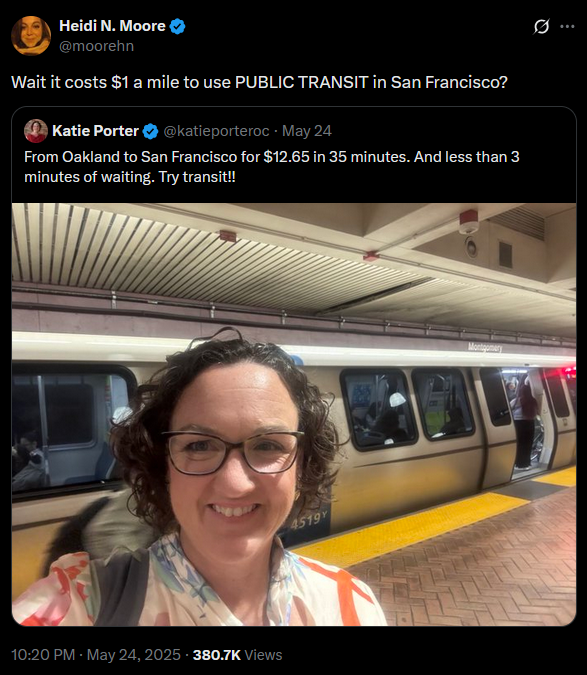This screenshot has width=587, height=675.
Task: Click the 380.7K Views count
Action: point(238,655)
